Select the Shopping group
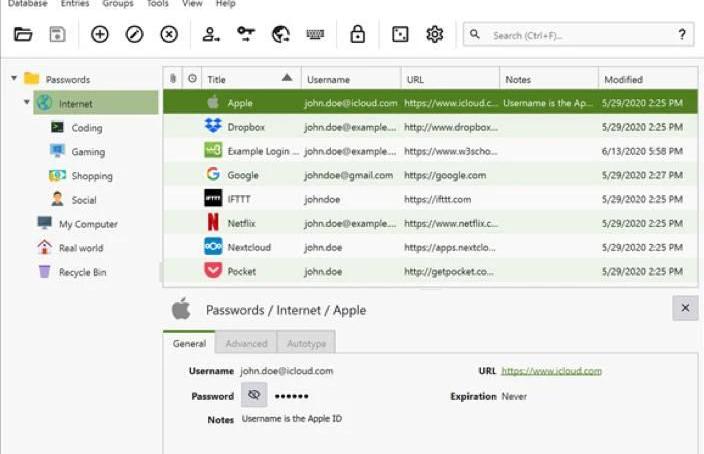 [x=92, y=176]
